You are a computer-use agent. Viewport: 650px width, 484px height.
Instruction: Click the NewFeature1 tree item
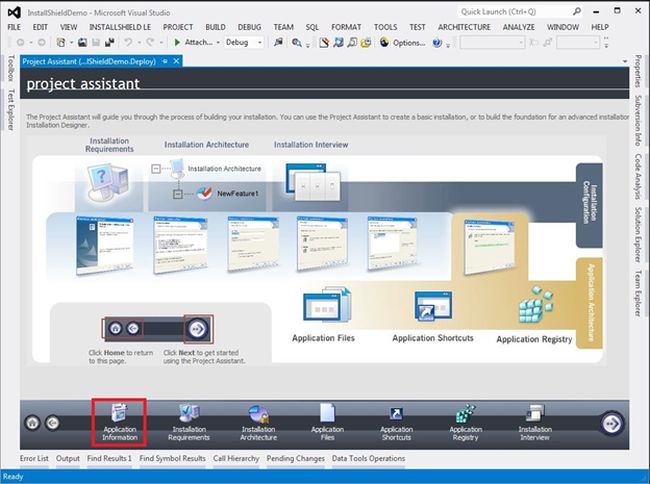(238, 194)
